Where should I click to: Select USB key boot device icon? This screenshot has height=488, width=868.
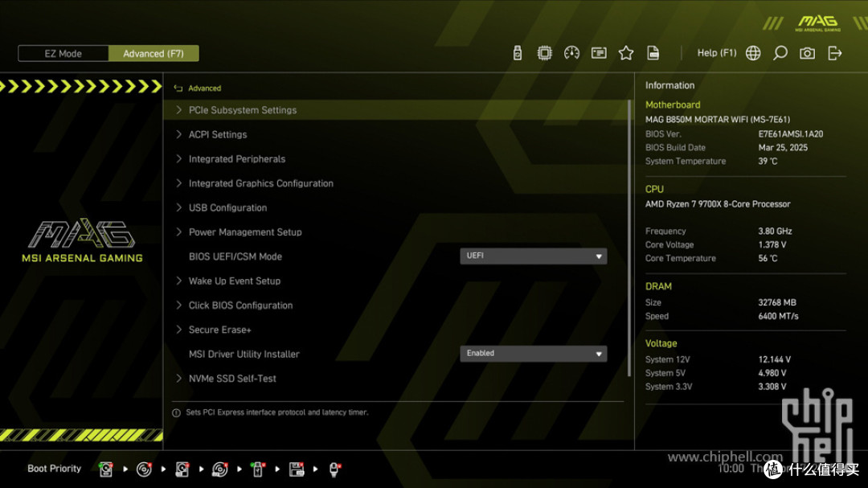(x=258, y=470)
